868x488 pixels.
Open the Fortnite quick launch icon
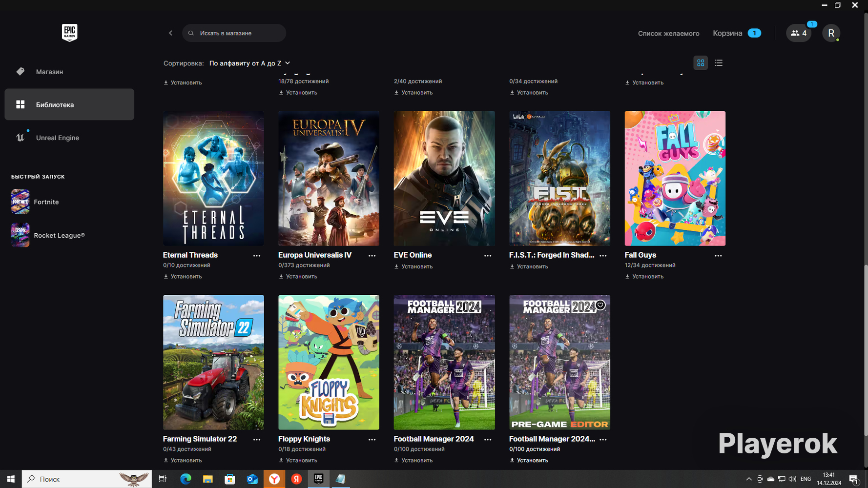pos(21,202)
